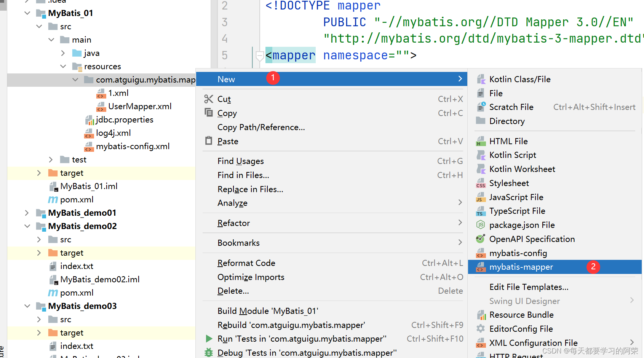
Task: Select log4j.xml file
Action: (x=113, y=133)
